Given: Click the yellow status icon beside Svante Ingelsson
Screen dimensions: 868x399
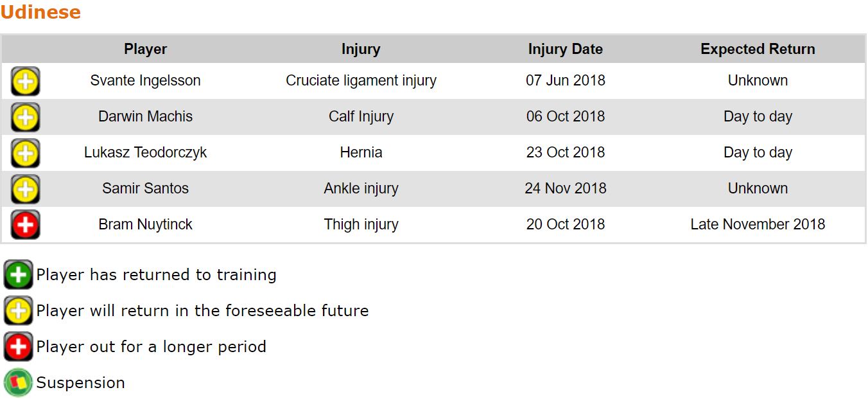Looking at the screenshot, I should [25, 81].
